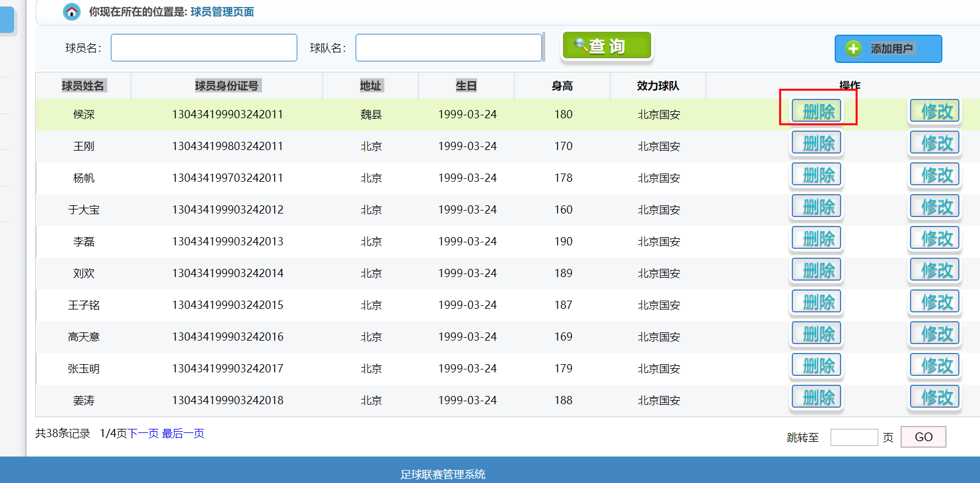The height and width of the screenshot is (483, 980).
Task: Click the 生日 column header
Action: pos(466,86)
